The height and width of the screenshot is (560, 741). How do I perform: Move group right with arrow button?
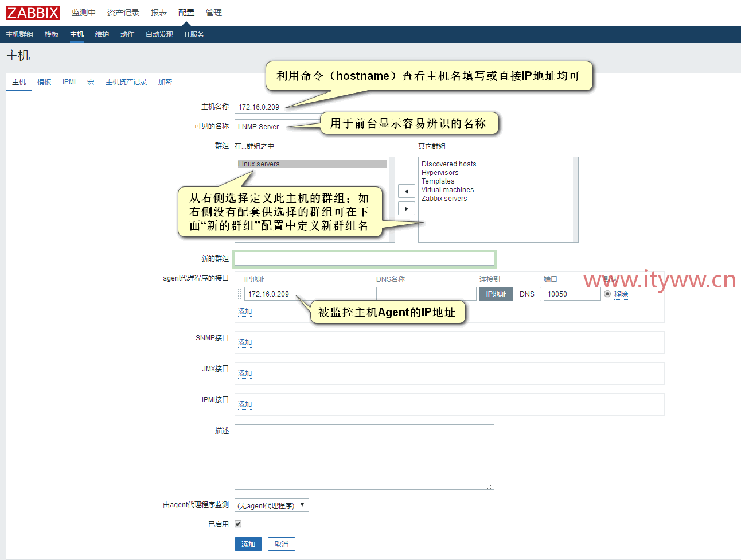coord(406,208)
